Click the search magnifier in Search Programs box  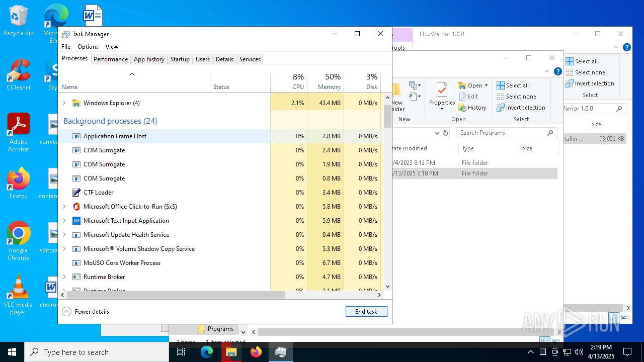[x=550, y=133]
